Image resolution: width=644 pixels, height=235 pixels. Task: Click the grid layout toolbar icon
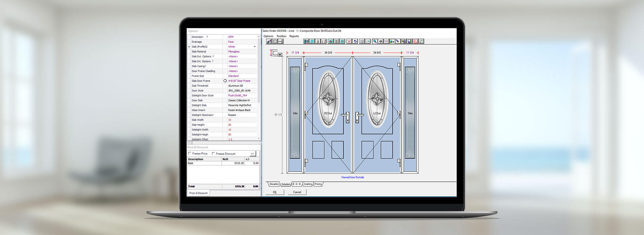tap(275, 41)
